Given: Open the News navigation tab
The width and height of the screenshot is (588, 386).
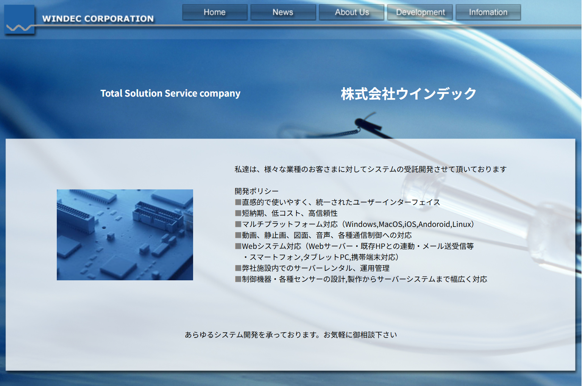Looking at the screenshot, I should (283, 12).
